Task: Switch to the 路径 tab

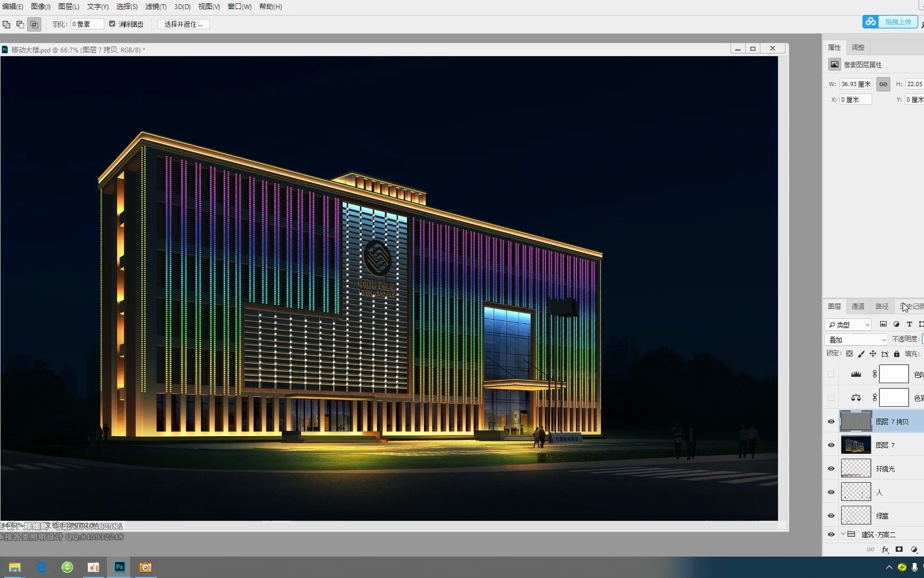Action: coord(882,307)
